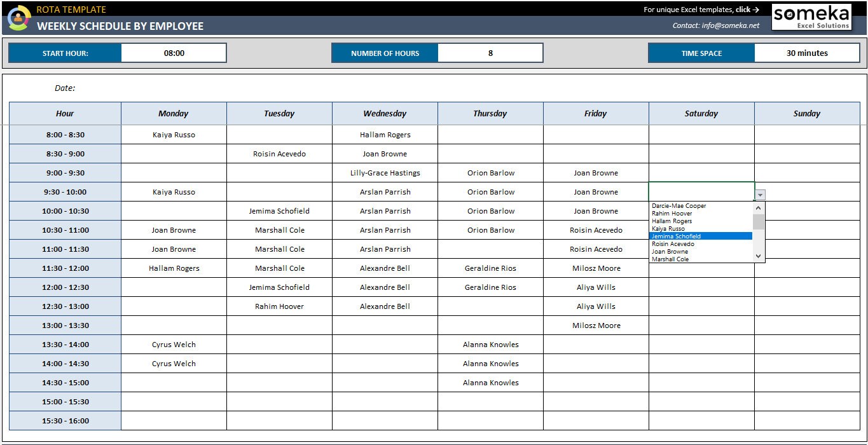Click the Hour column header

[x=64, y=113]
